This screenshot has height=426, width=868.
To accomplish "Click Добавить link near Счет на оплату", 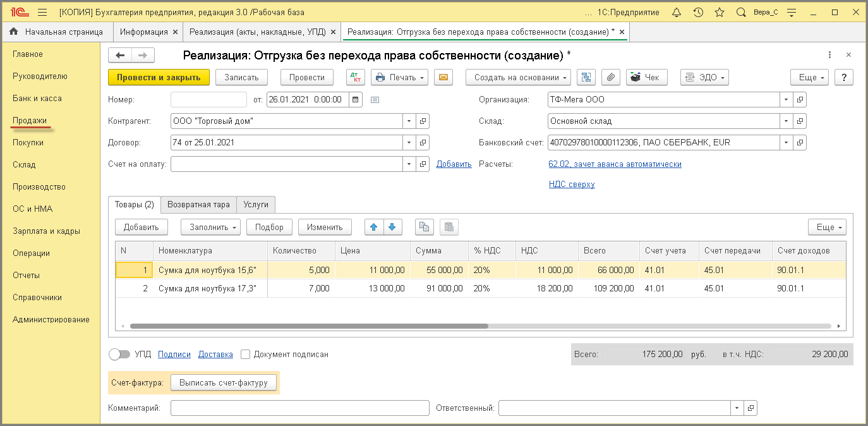I will point(454,164).
